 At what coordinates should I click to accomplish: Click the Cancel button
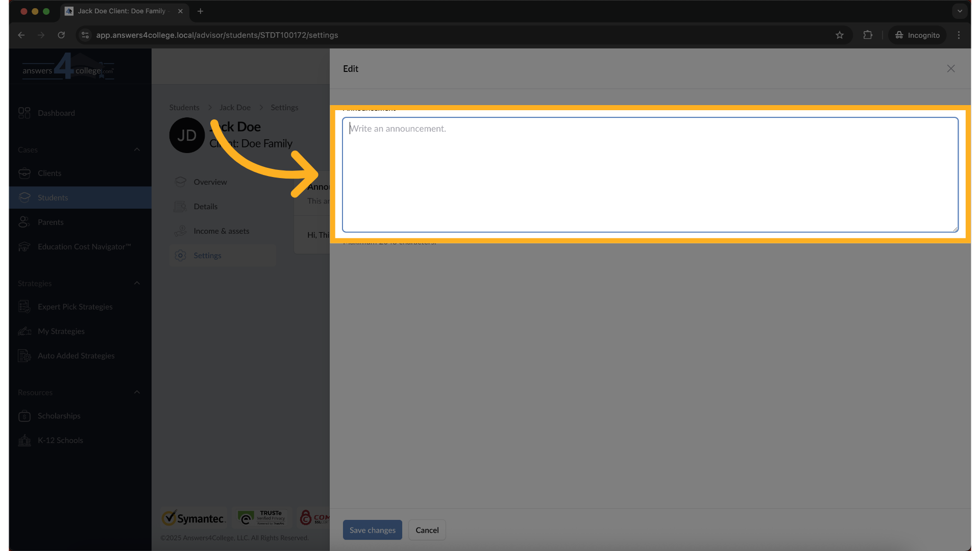(x=427, y=530)
